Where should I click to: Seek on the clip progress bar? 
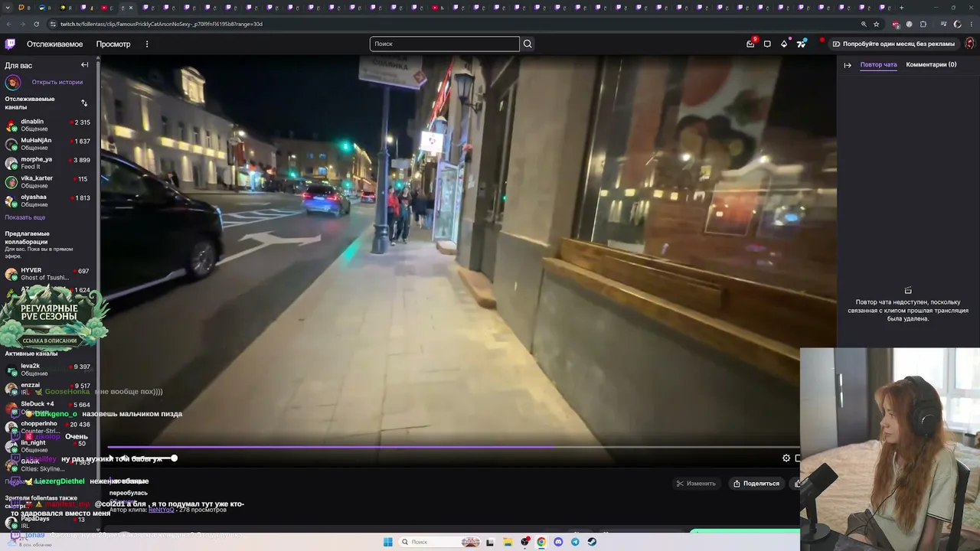coord(453,447)
